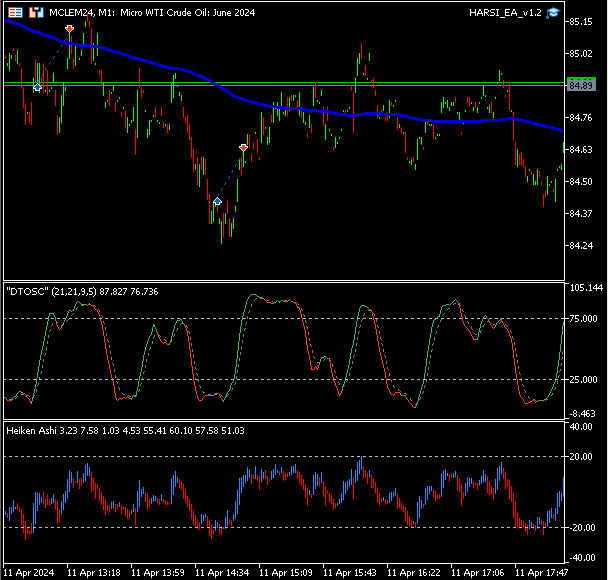Click the Heiken Ashi indicator values label
The image size is (608, 580).
[125, 431]
